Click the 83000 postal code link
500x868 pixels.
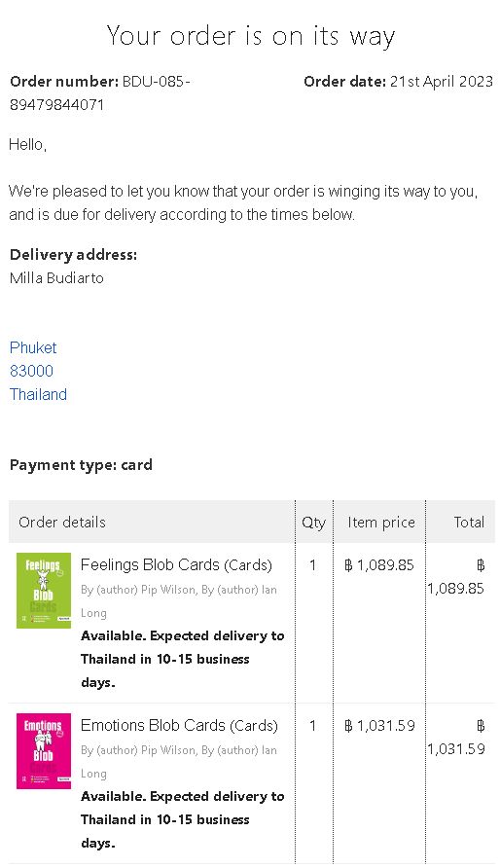(31, 371)
